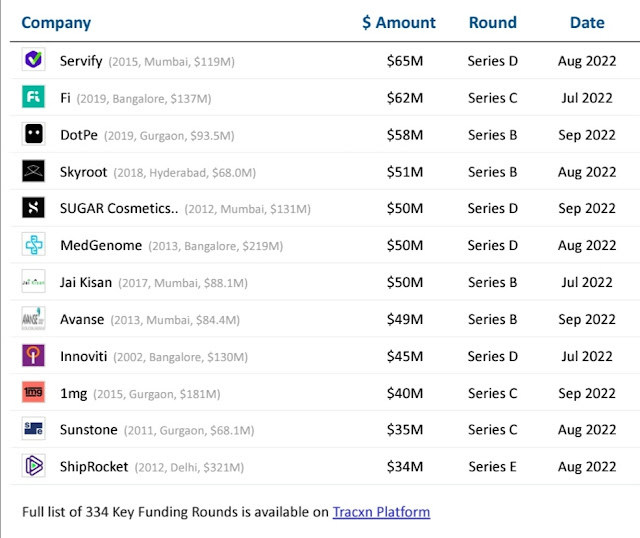
Task: Open the Tracxn Platform link
Action: coord(381,512)
